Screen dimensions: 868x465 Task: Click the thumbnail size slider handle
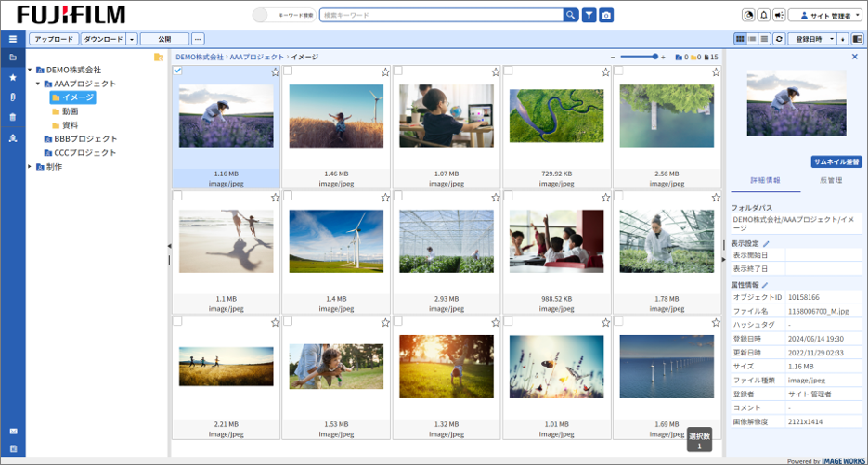[654, 57]
